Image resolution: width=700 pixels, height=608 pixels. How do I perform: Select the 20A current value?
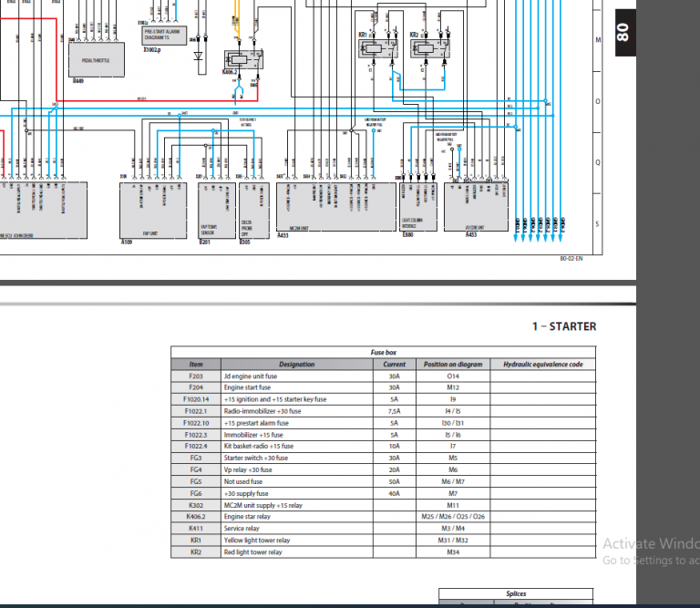pos(394,469)
